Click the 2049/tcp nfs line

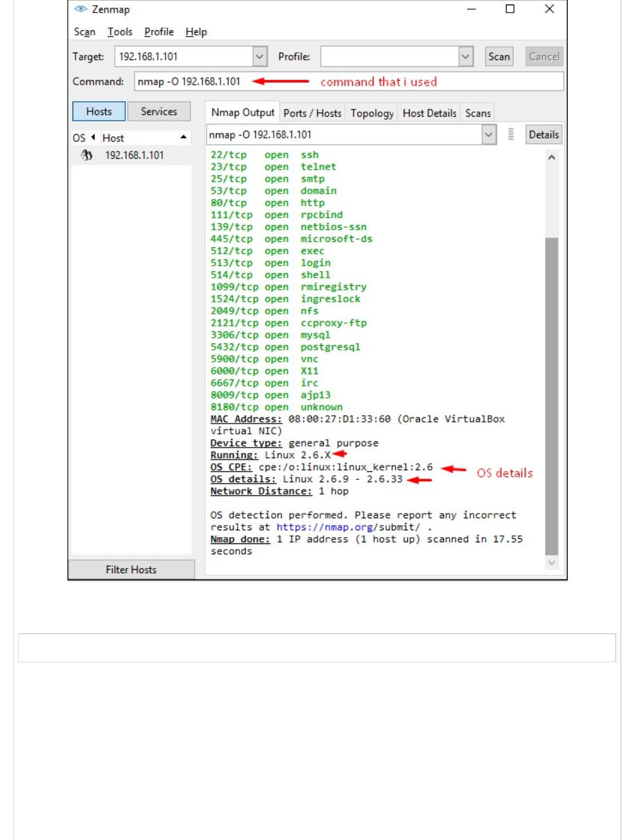point(264,311)
